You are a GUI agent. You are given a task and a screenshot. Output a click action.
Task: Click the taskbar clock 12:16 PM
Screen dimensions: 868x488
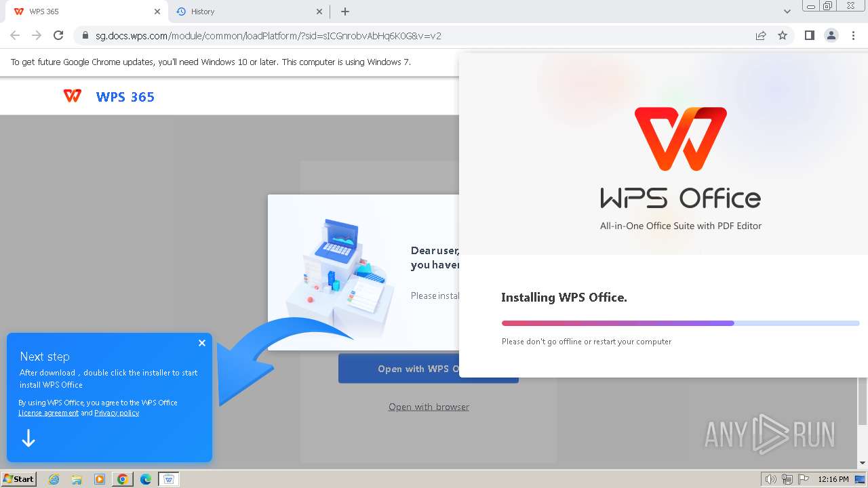(833, 479)
